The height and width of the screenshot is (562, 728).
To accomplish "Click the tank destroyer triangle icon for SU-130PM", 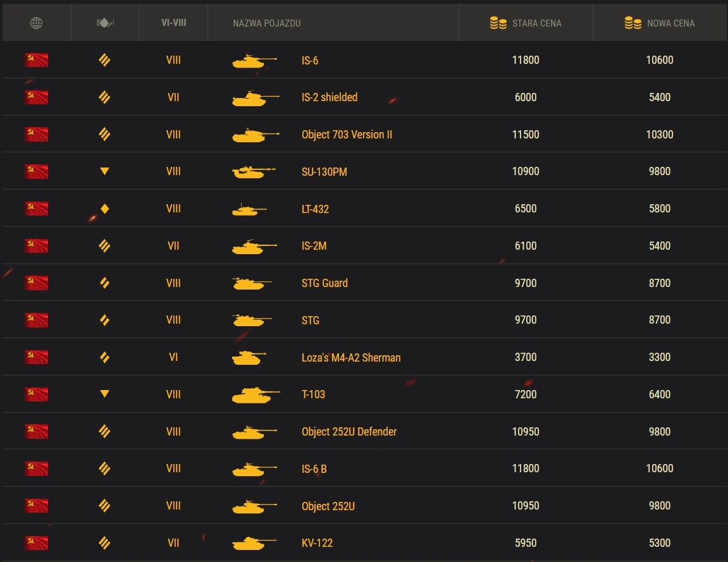I will click(x=104, y=171).
